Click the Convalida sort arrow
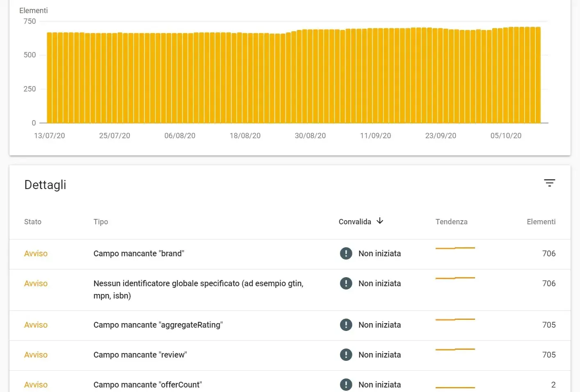The height and width of the screenshot is (392, 580). pyautogui.click(x=380, y=221)
